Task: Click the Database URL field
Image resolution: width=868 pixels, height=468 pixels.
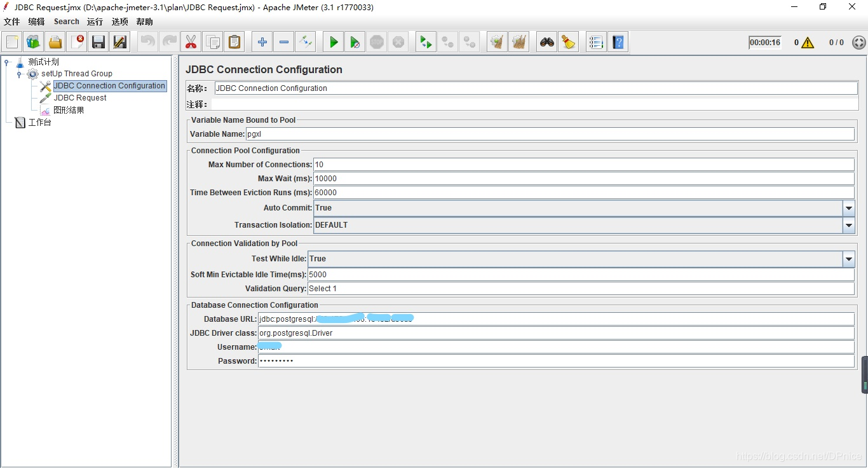Action: [x=557, y=319]
